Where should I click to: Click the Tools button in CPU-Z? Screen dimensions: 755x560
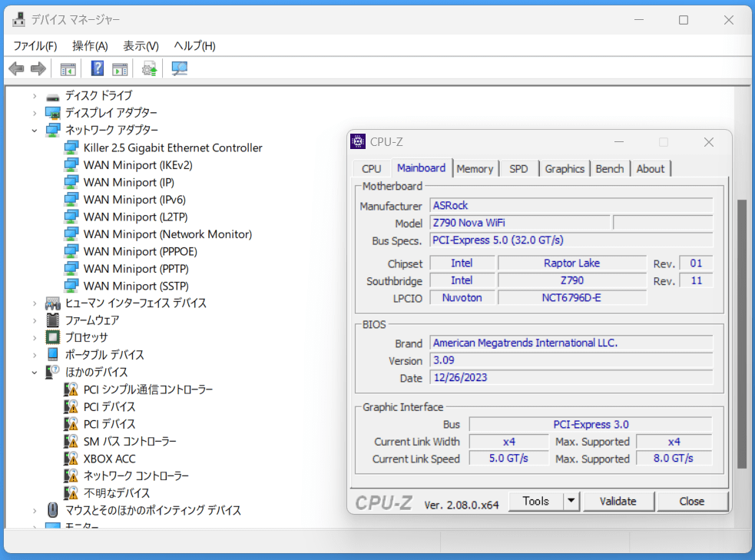(x=536, y=502)
